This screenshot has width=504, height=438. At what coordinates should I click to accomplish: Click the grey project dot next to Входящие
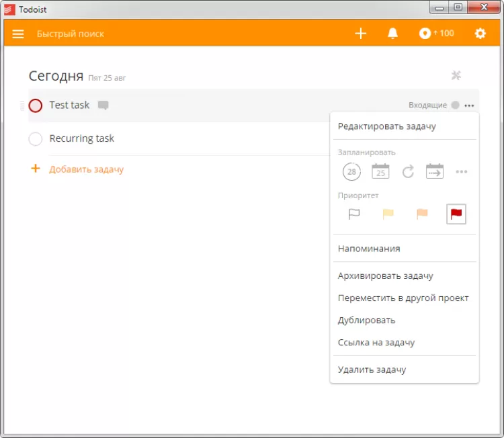pos(455,105)
